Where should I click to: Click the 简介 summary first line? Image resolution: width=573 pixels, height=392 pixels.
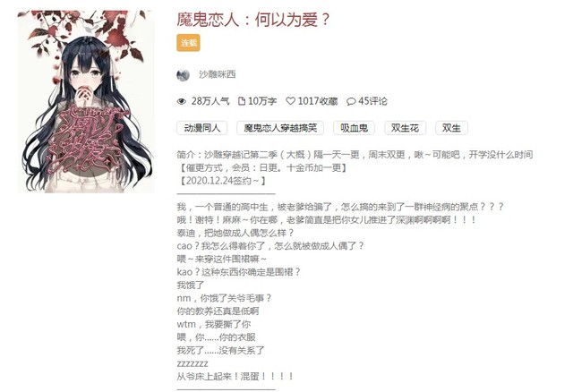tap(355, 155)
